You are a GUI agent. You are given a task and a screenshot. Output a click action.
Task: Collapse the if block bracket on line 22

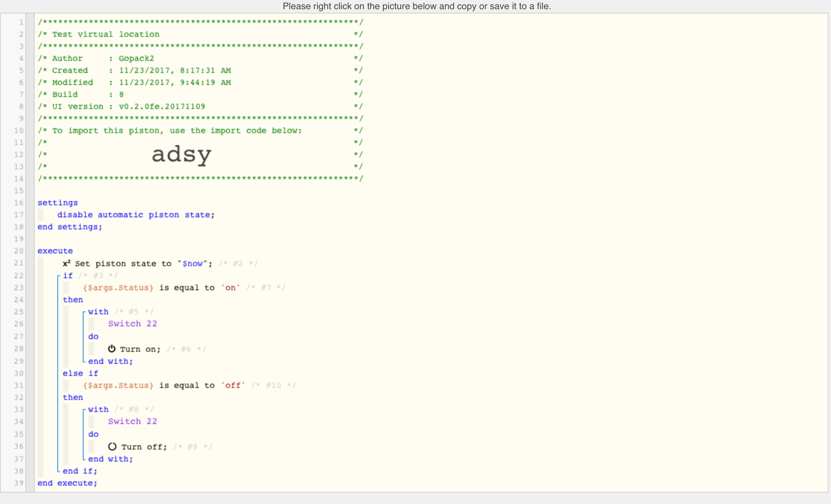click(x=58, y=276)
